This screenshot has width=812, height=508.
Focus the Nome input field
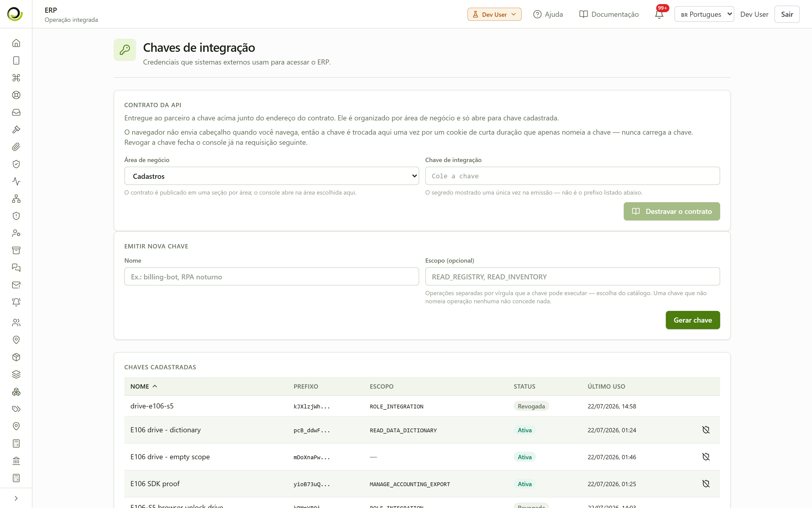pyautogui.click(x=272, y=277)
